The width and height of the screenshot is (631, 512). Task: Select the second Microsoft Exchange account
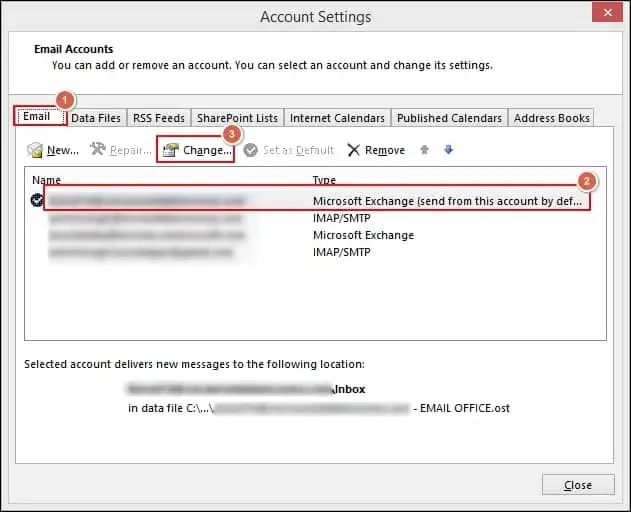pyautogui.click(x=317, y=235)
